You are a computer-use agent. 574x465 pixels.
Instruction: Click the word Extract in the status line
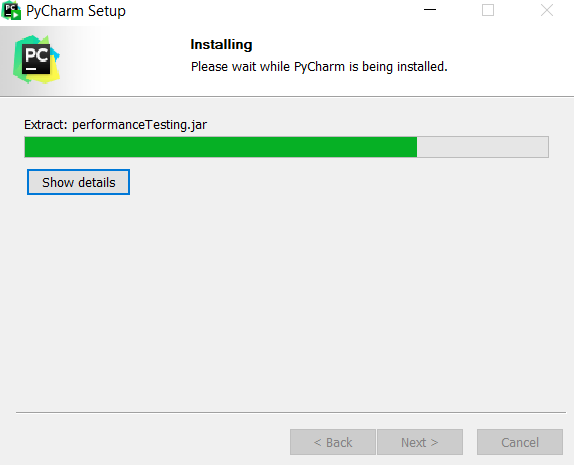pos(46,125)
